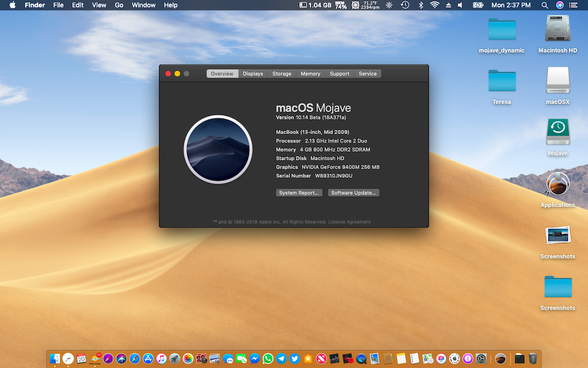Launch Telegram from the dock
Viewport: 588px width, 368px height.
281,359
